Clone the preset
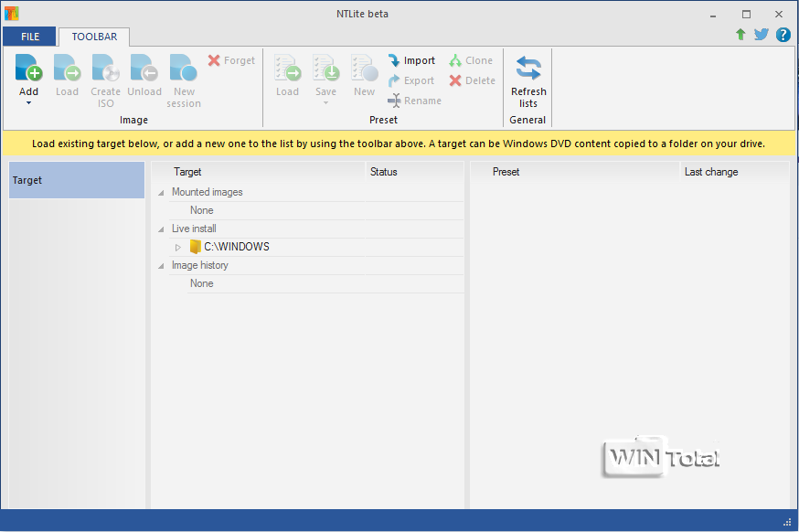Image resolution: width=799 pixels, height=532 pixels. point(471,60)
